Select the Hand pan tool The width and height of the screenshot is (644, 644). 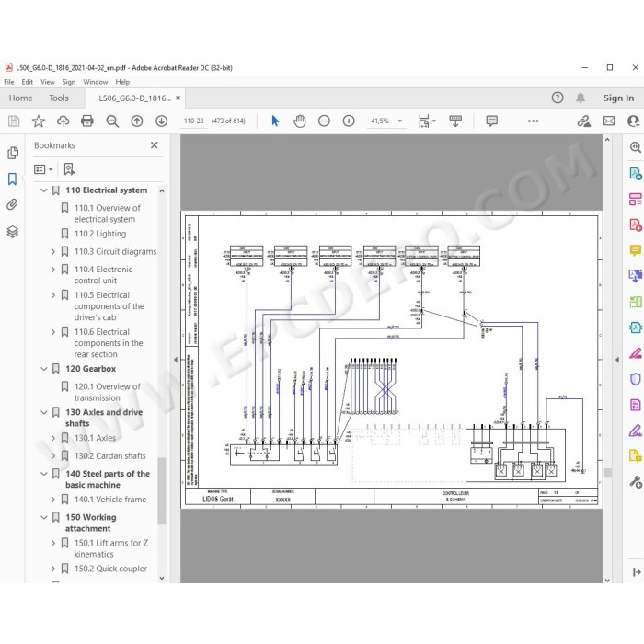pos(300,121)
